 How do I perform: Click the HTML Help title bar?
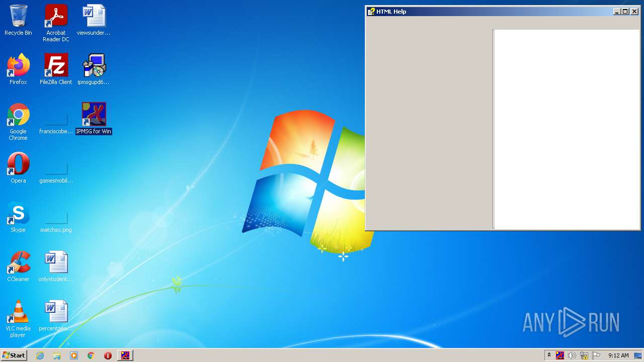502,12
